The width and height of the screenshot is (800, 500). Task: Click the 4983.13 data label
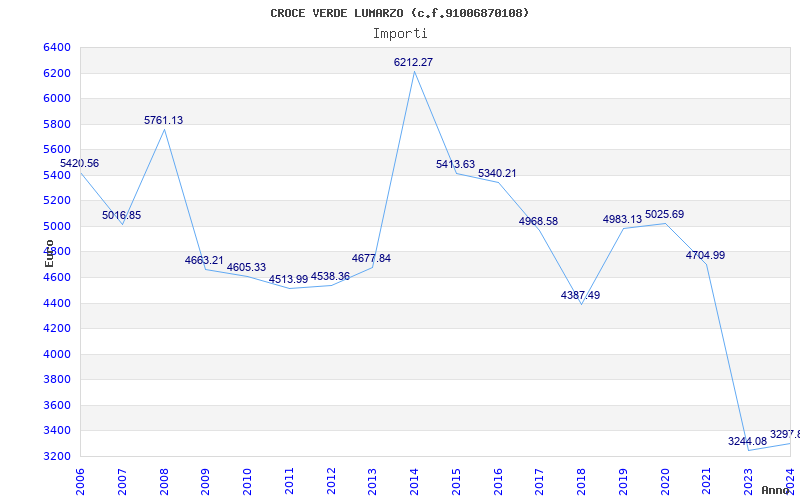pos(622,219)
